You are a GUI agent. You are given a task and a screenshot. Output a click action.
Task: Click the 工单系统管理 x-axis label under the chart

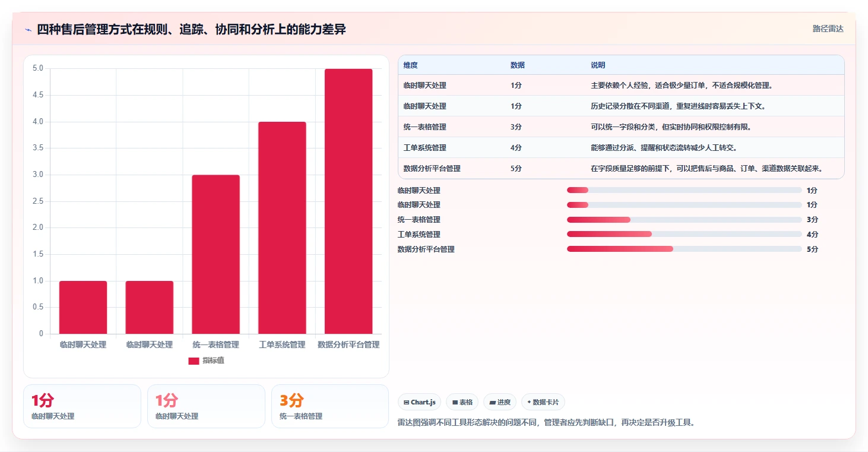[282, 344]
